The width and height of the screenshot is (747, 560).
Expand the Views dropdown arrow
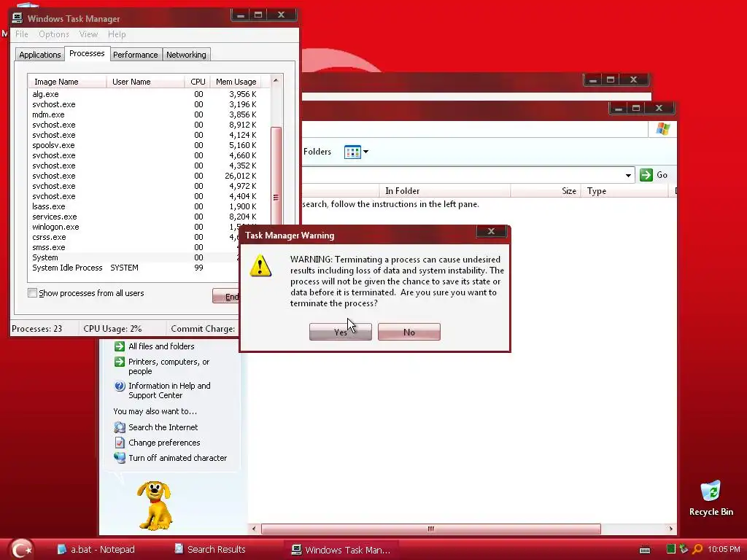pyautogui.click(x=366, y=152)
